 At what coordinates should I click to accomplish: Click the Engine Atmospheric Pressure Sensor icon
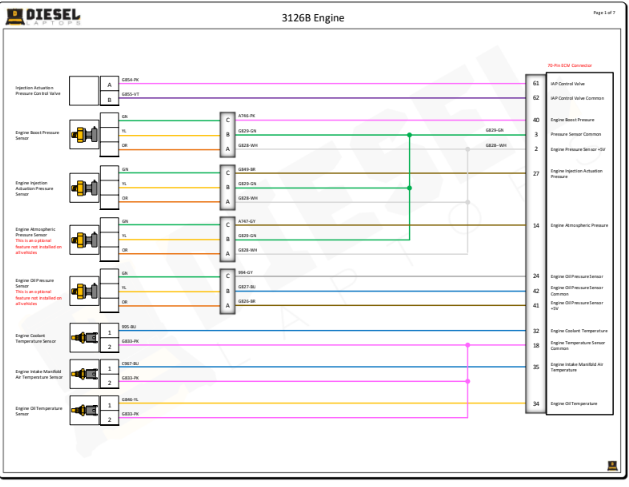84,240
